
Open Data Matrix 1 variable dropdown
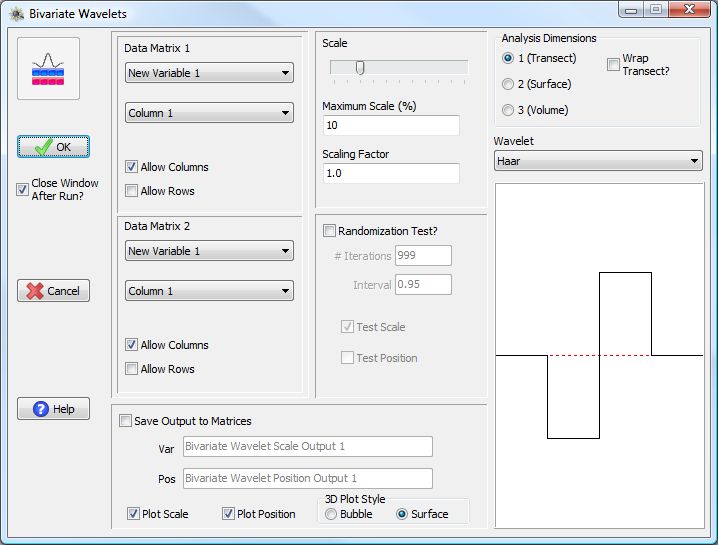click(209, 73)
